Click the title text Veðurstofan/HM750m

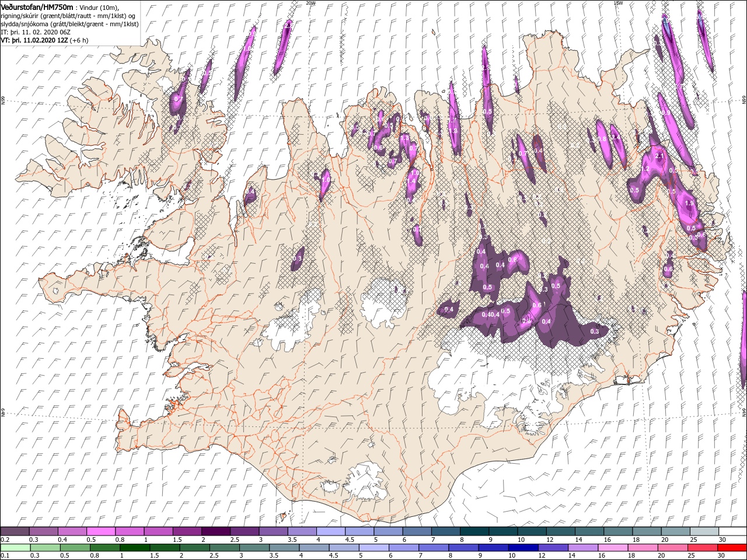click(x=37, y=7)
